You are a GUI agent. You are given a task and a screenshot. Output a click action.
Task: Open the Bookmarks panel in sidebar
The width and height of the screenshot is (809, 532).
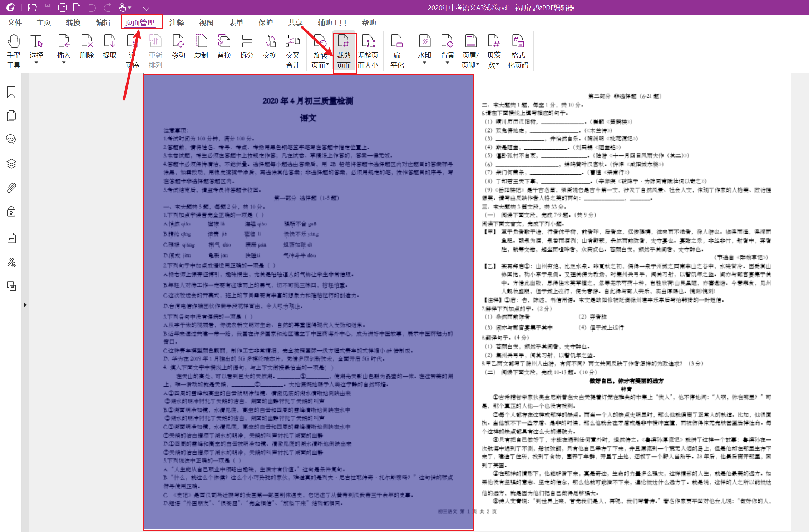coord(11,92)
